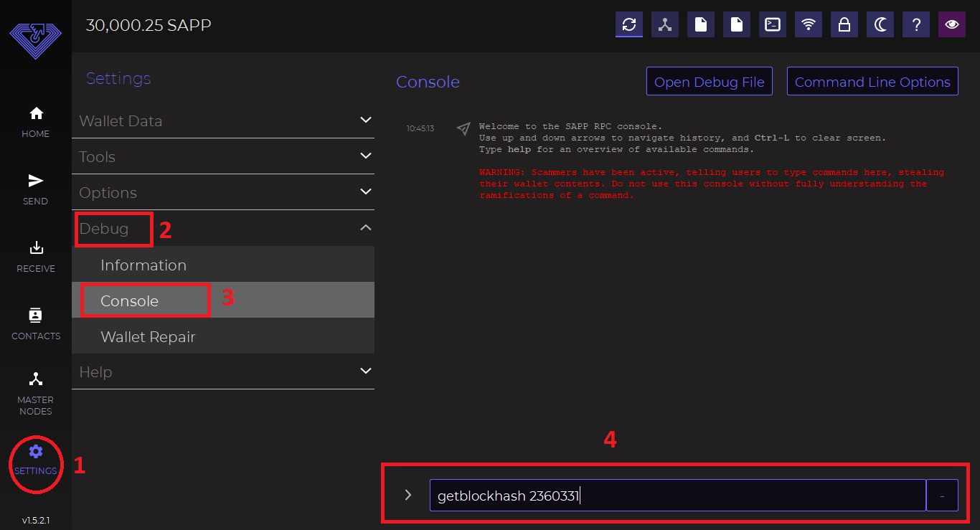This screenshot has height=530, width=980.
Task: Open the Send page from sidebar
Action: (36, 189)
